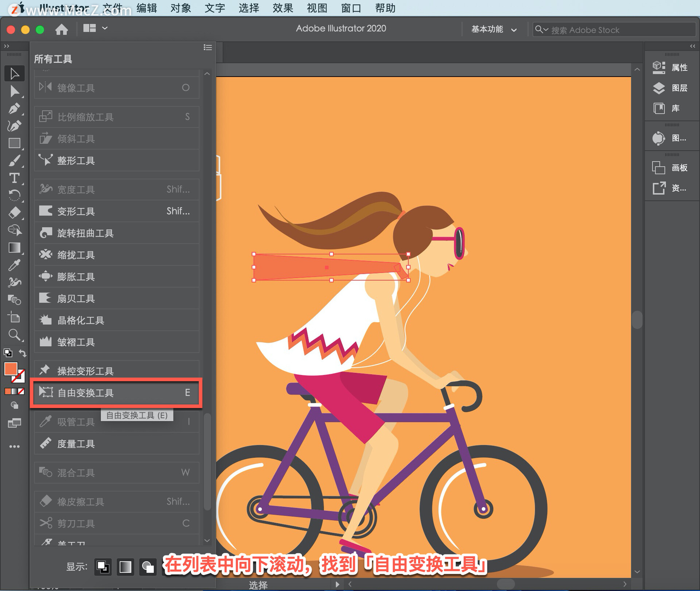Select the Pen tool
700x591 pixels.
click(x=14, y=109)
